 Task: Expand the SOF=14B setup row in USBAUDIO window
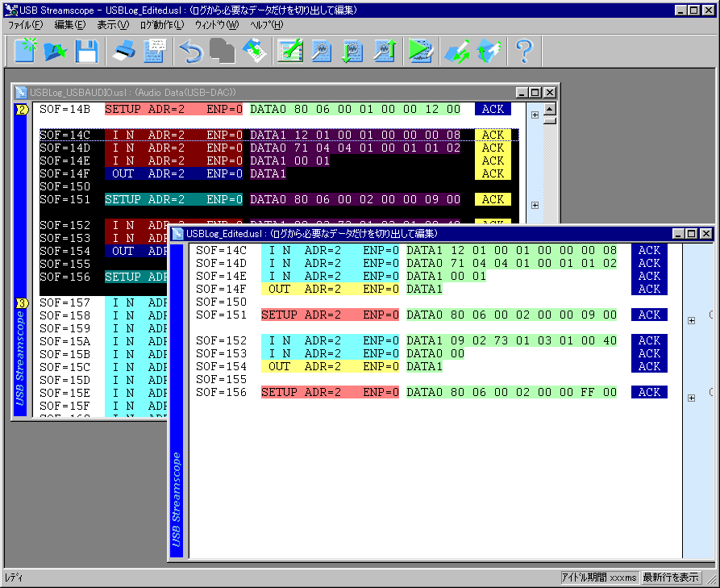pyautogui.click(x=535, y=115)
